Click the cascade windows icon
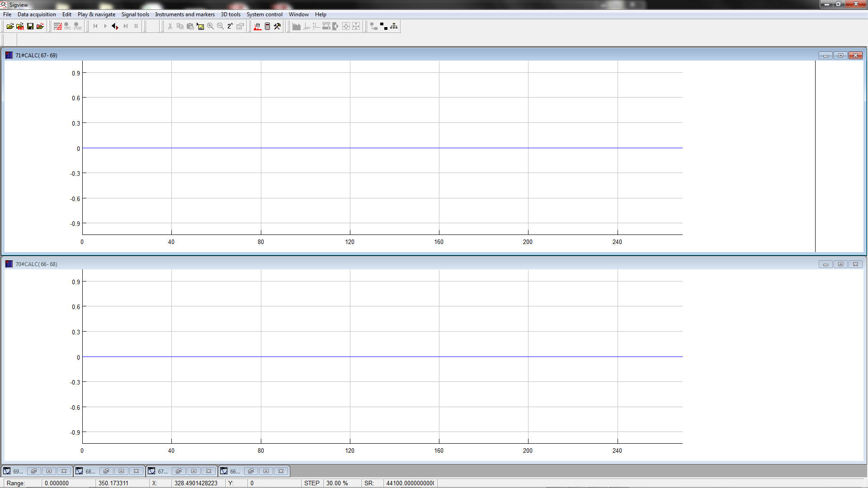This screenshot has width=868, height=488. [x=374, y=26]
